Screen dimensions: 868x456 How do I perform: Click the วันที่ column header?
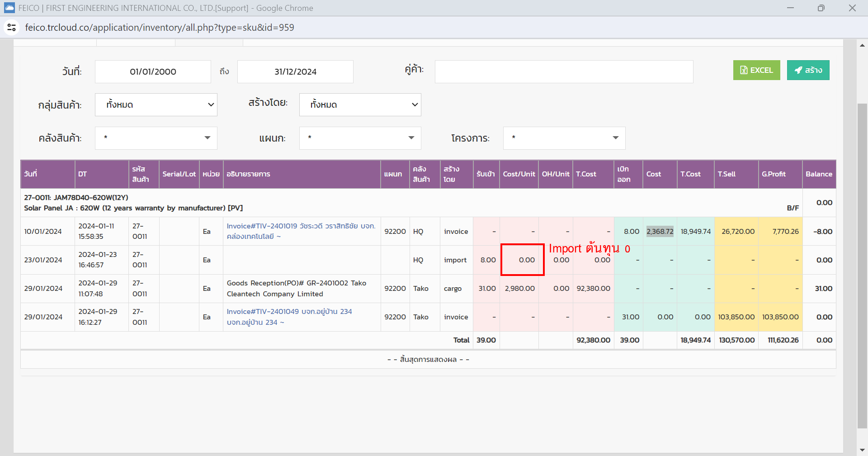[47, 174]
